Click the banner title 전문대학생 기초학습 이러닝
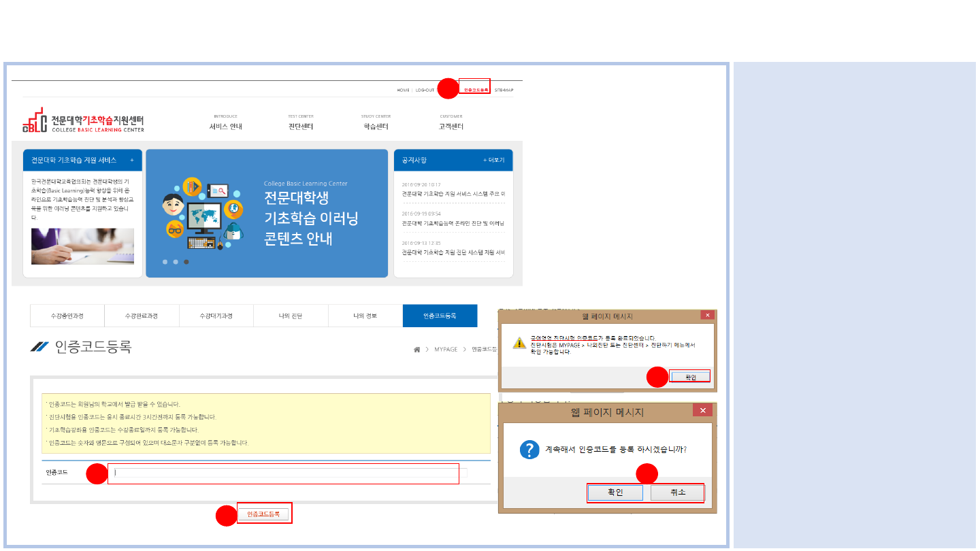 pos(311,208)
